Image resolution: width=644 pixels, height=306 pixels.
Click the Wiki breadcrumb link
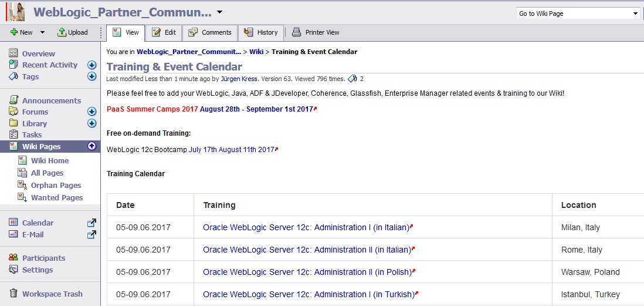[256, 52]
